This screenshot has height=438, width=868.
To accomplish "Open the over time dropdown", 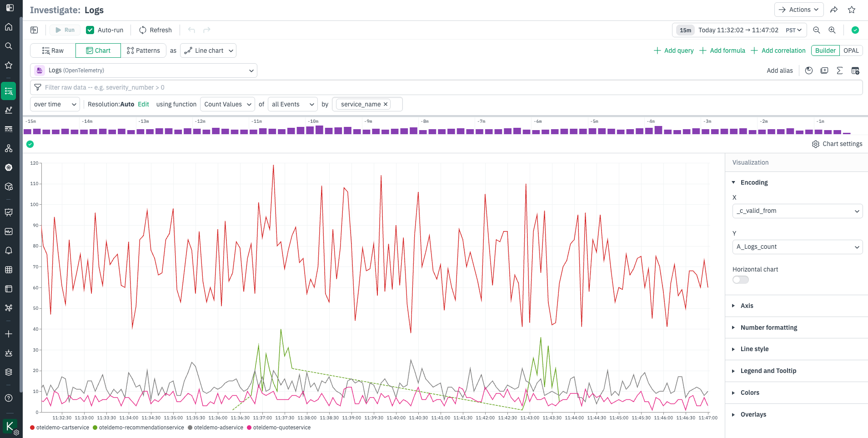I will pyautogui.click(x=55, y=104).
